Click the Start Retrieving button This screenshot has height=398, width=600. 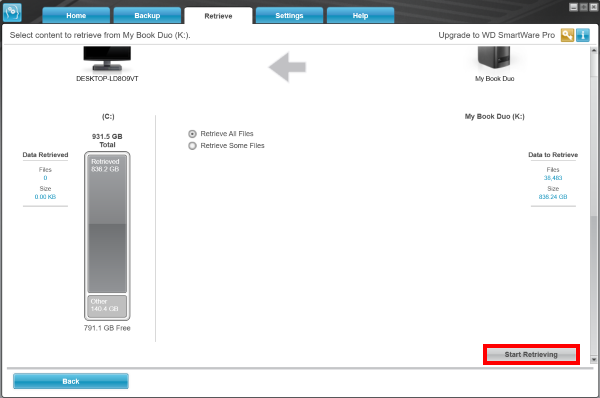tap(531, 354)
